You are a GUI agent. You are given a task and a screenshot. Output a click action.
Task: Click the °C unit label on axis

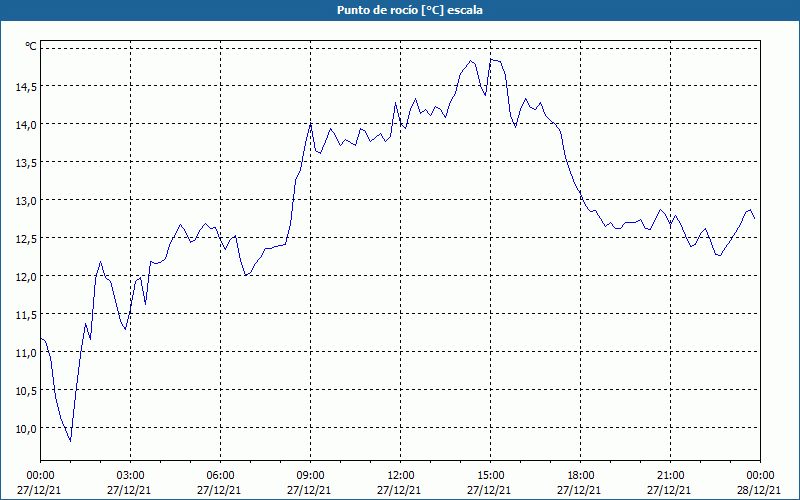coord(31,46)
